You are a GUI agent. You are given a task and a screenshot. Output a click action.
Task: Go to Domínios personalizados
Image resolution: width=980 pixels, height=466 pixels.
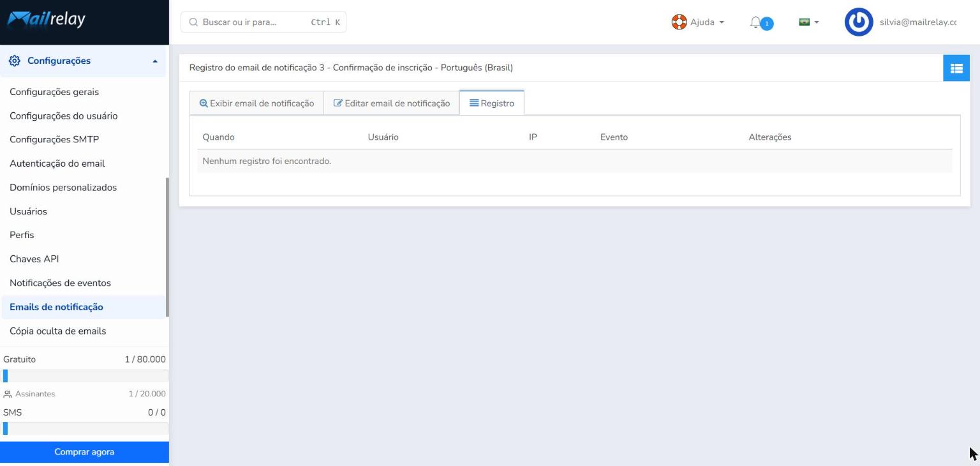(63, 188)
